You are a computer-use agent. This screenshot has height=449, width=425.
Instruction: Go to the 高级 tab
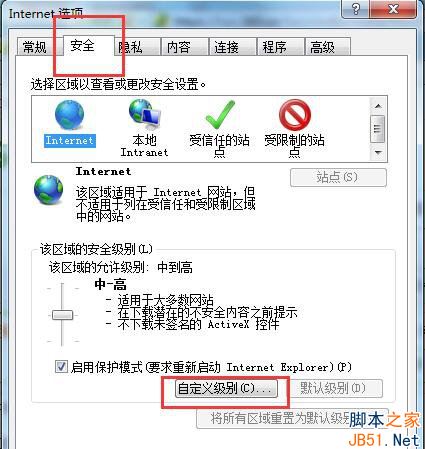click(x=323, y=47)
